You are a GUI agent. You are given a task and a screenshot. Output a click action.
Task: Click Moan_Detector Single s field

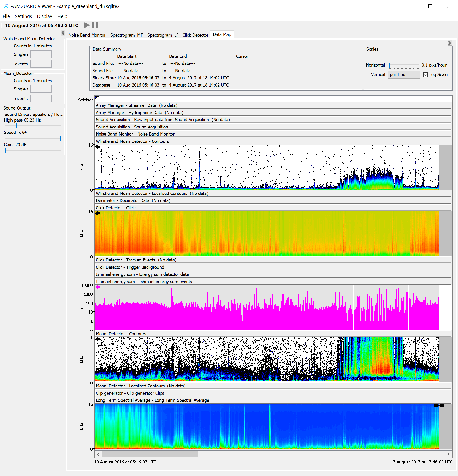pyautogui.click(x=41, y=89)
